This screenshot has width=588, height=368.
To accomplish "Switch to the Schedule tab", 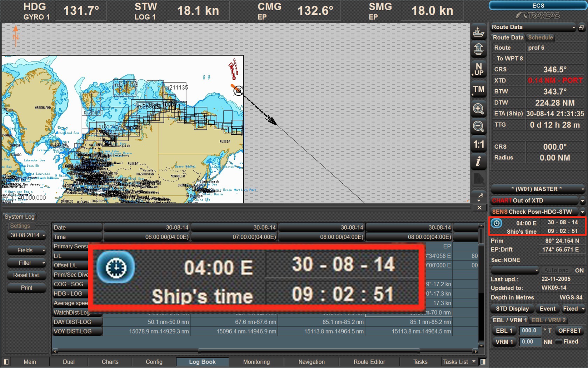I will [540, 38].
